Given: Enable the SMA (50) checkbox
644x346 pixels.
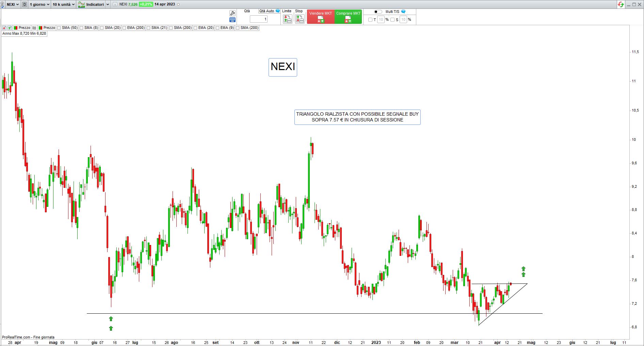Looking at the screenshot, I should tap(59, 28).
